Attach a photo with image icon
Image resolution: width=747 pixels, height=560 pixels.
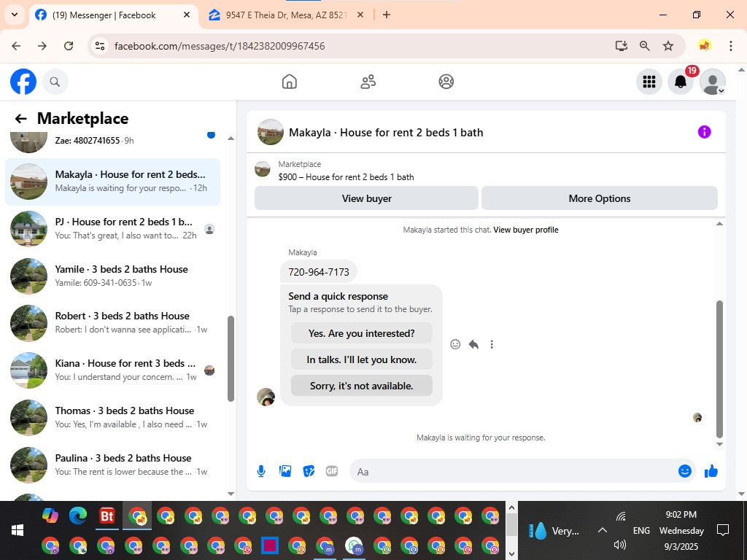coord(285,472)
